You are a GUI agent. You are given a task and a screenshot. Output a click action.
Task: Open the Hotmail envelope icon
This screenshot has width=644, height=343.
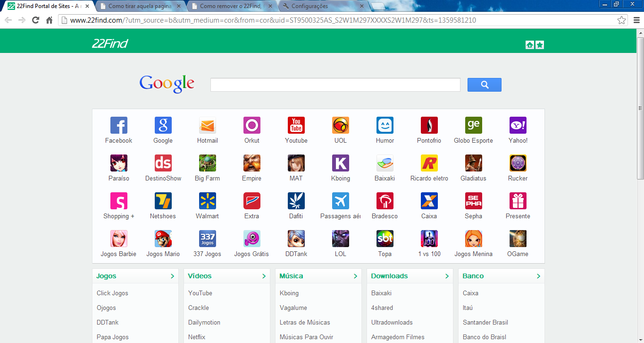[208, 125]
